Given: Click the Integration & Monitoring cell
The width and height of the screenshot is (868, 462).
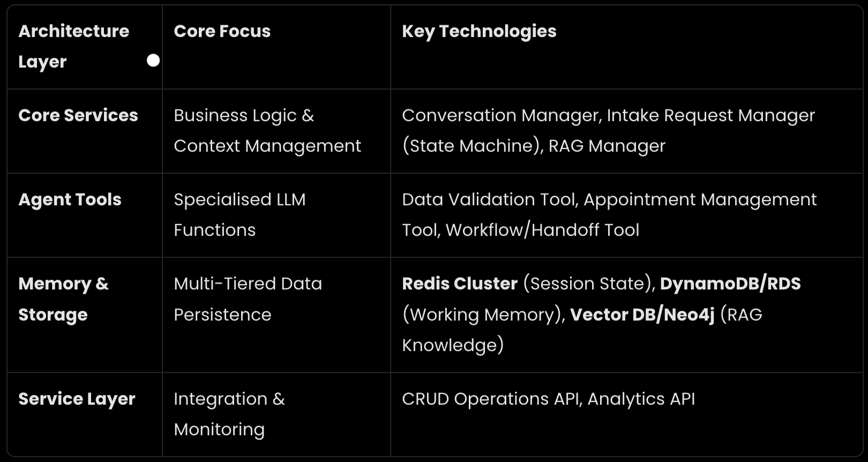Looking at the screenshot, I should click(x=229, y=414).
